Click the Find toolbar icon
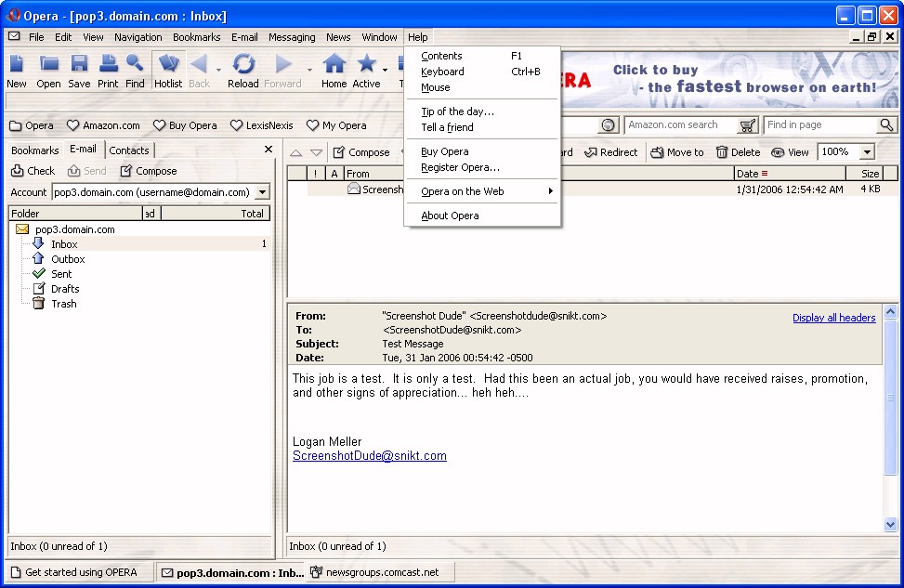This screenshot has height=588, width=904. tap(135, 71)
